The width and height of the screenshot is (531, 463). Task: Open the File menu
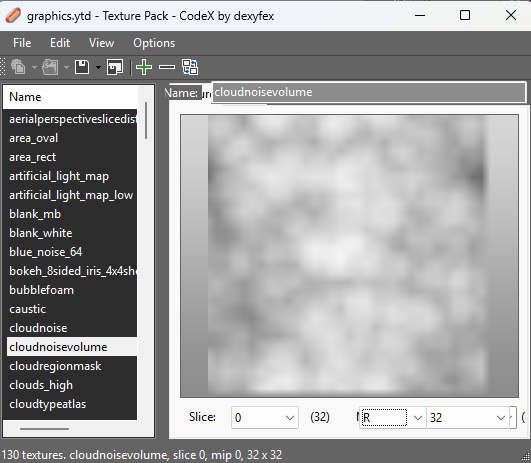click(22, 43)
